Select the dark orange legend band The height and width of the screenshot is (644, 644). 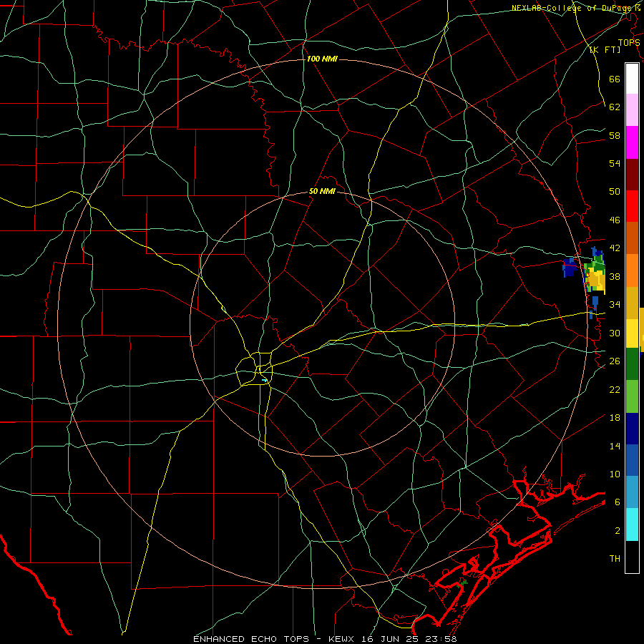632,238
